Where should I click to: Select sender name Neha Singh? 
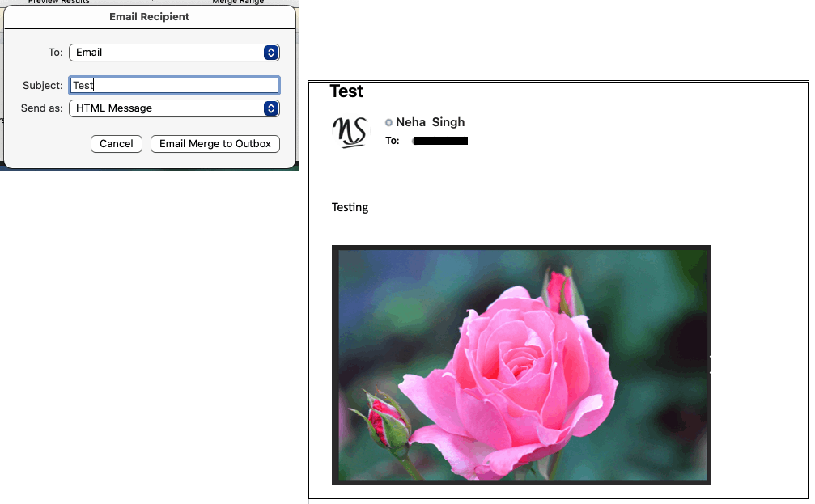pos(431,122)
